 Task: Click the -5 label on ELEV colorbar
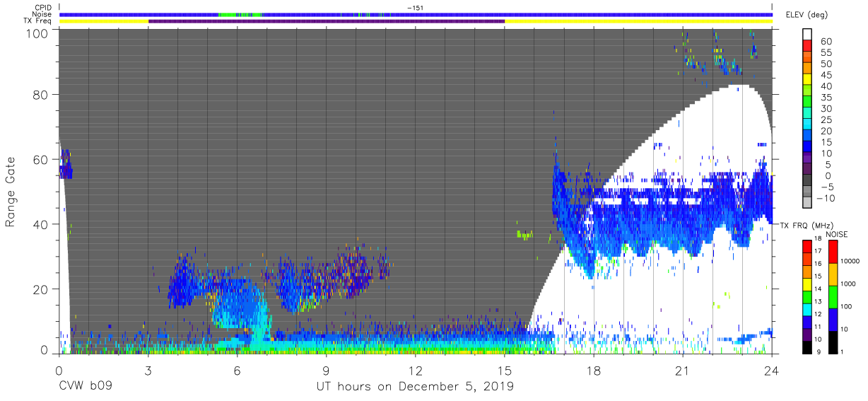[x=826, y=187]
